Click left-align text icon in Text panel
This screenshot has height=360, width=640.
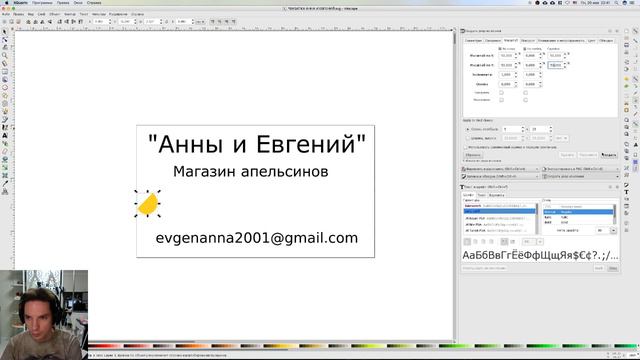pos(467,242)
